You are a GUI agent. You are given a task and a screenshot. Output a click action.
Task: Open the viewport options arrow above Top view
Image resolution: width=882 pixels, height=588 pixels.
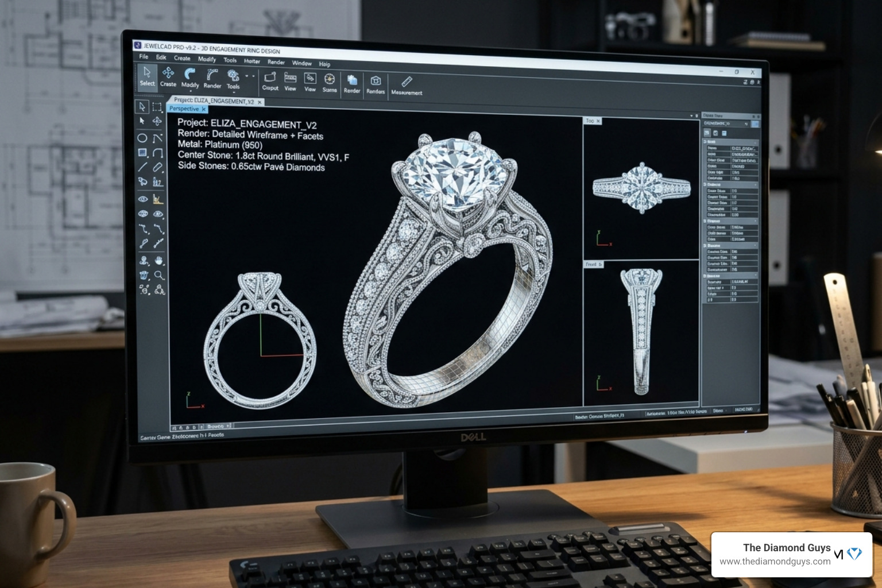(691, 115)
